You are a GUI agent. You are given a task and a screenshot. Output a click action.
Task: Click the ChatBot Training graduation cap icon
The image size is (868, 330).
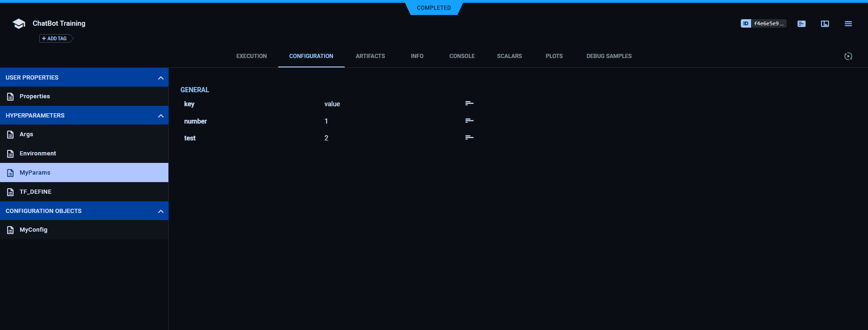[19, 24]
